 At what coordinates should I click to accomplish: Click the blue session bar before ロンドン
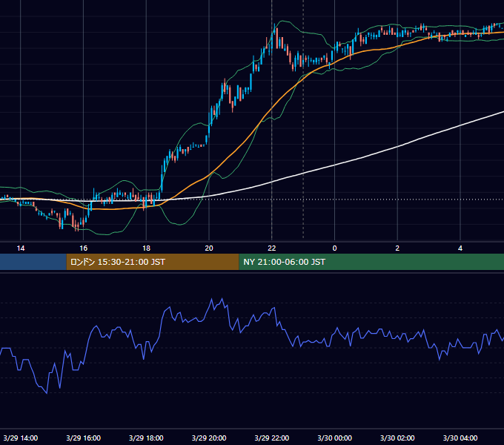pyautogui.click(x=33, y=262)
